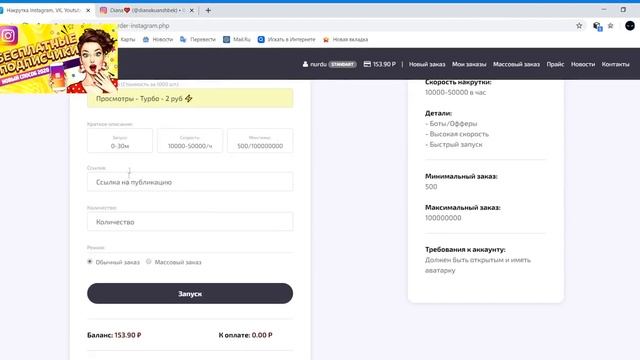640x360 pixels.
Task: Close the Накрутка Instagram browser tab
Action: coord(88,10)
